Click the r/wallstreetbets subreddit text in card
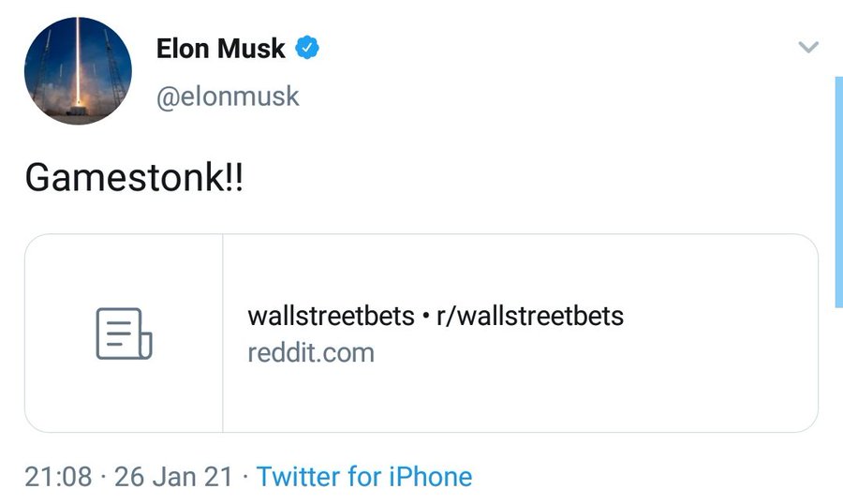843x504 pixels. 530,316
